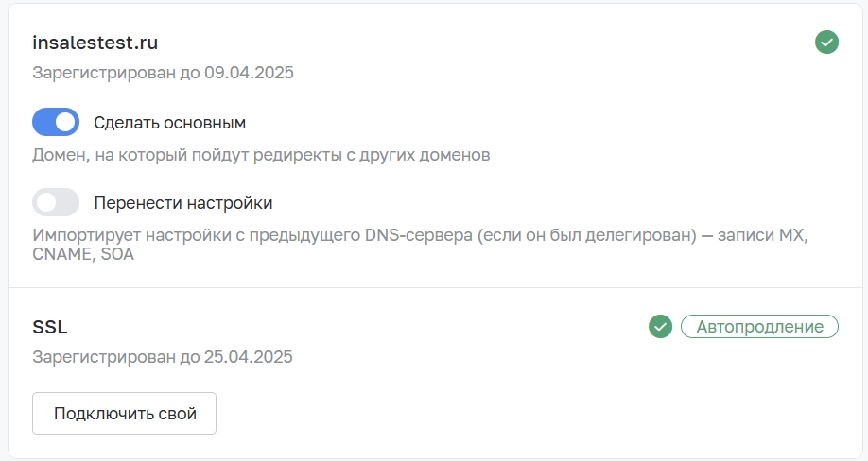Click the SSL section heading
The height and width of the screenshot is (461, 868).
[50, 327]
